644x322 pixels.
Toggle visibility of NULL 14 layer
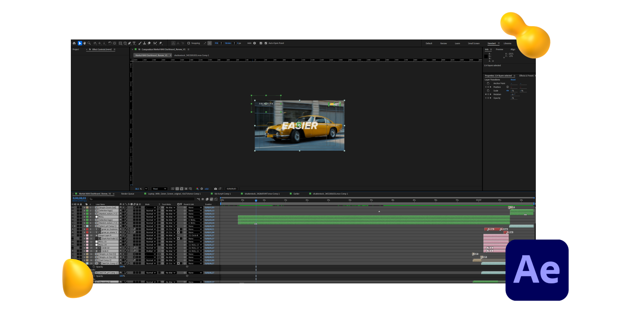[x=73, y=245]
